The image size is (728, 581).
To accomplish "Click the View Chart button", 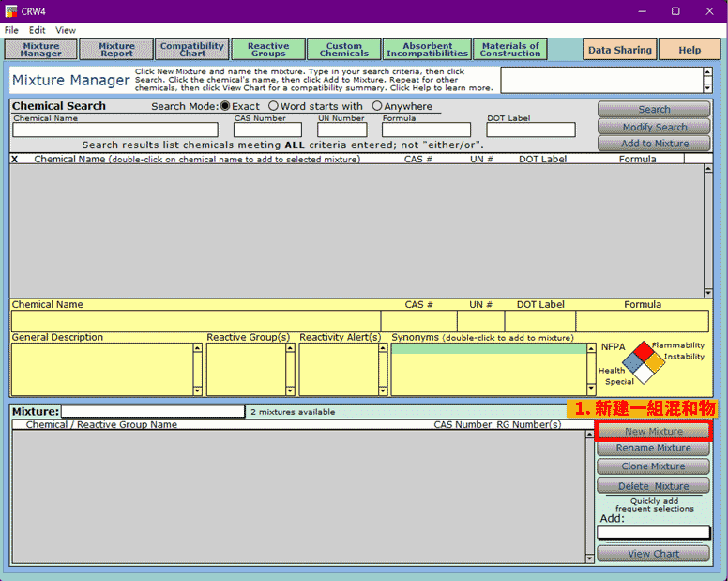I will (653, 554).
